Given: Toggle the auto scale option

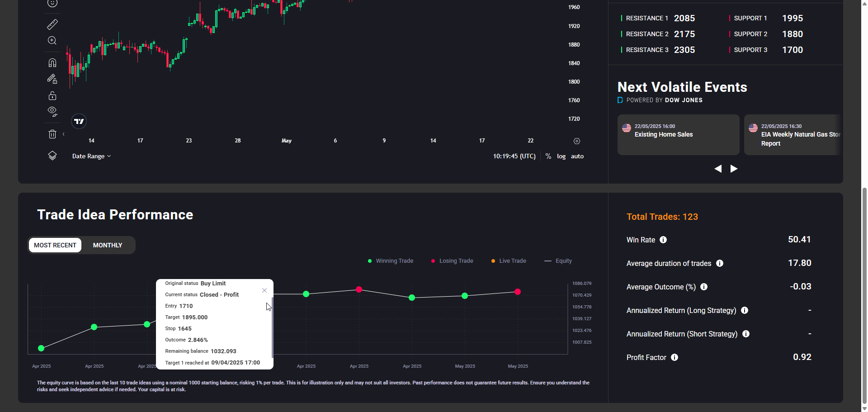Looking at the screenshot, I should point(577,156).
